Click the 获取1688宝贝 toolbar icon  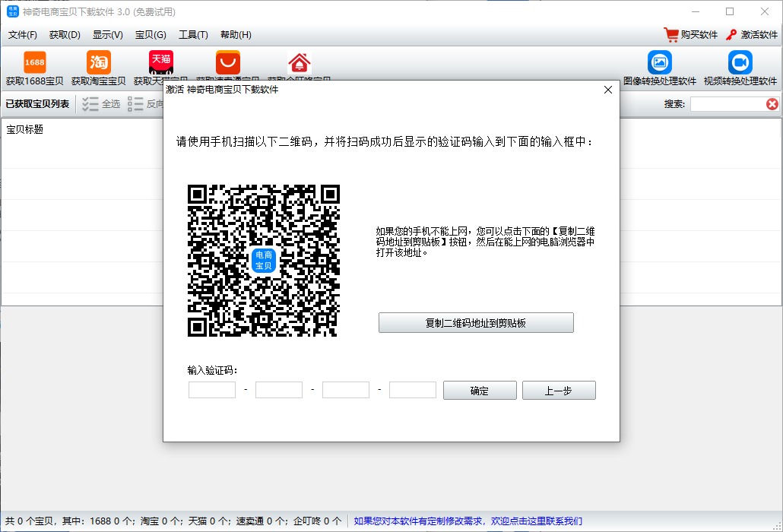coord(34,62)
